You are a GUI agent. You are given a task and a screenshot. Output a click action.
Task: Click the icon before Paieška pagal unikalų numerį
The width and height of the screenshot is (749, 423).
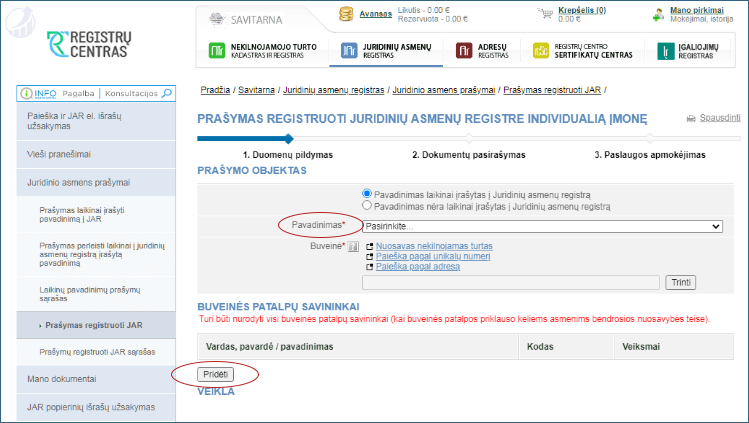point(369,257)
